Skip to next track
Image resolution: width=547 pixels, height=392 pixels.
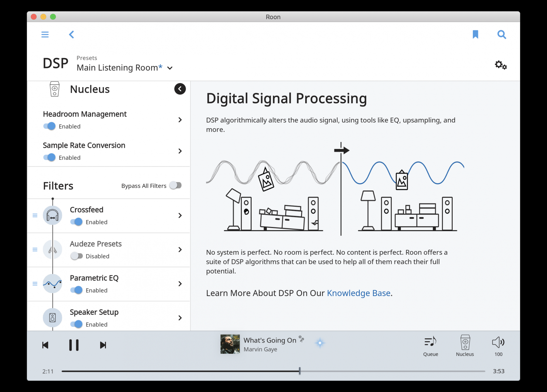pos(103,345)
